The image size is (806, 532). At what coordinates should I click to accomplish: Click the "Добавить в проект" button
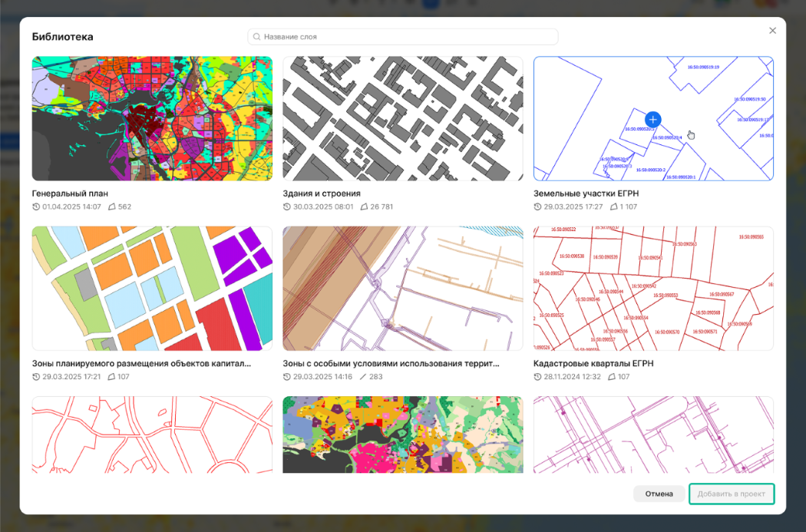tap(731, 494)
